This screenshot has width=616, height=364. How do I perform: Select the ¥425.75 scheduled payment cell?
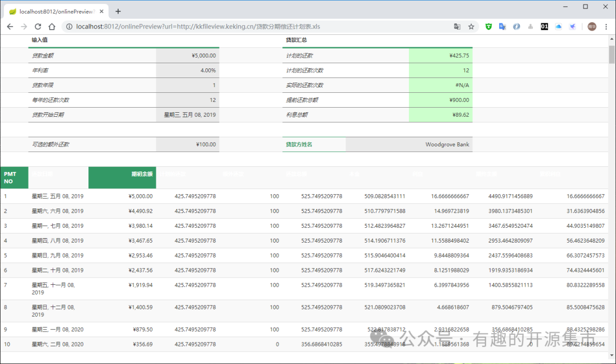coord(440,56)
